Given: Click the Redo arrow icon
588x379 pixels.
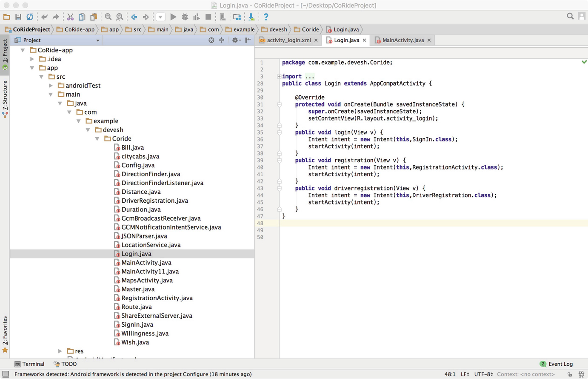Looking at the screenshot, I should [x=56, y=17].
